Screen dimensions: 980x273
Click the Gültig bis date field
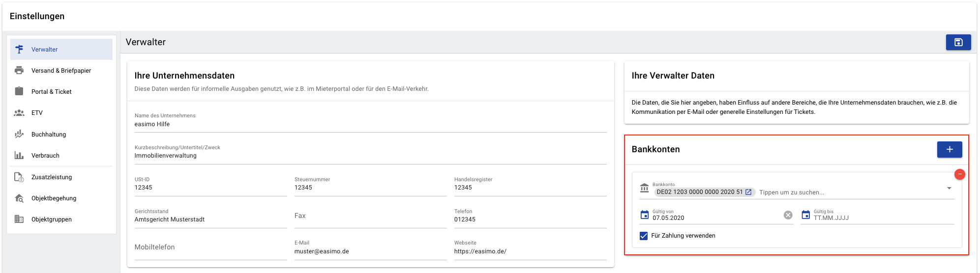coord(884,218)
